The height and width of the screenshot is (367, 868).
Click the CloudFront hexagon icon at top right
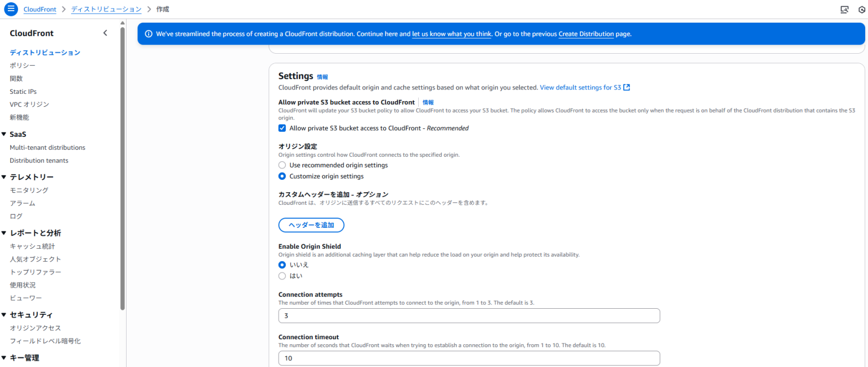(863, 9)
